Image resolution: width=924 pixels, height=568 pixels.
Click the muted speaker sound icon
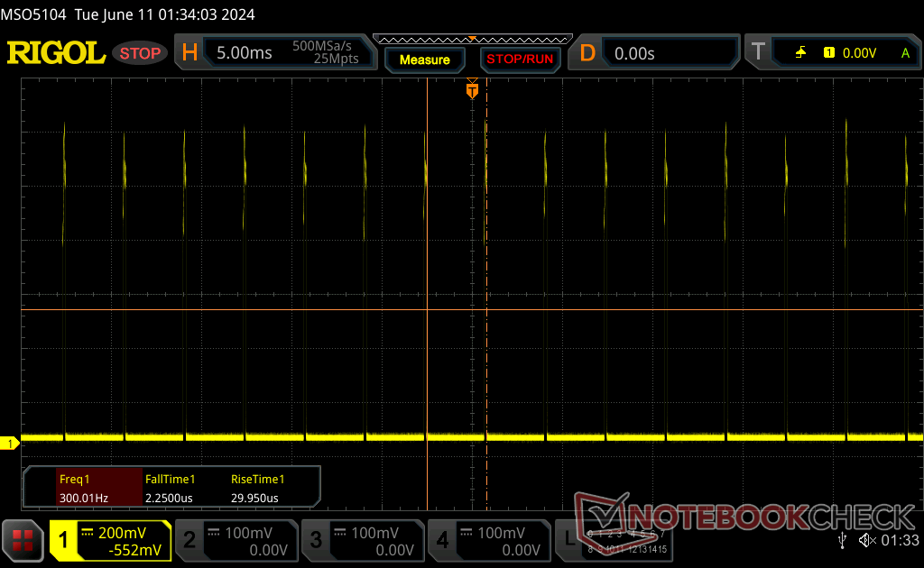click(x=867, y=540)
